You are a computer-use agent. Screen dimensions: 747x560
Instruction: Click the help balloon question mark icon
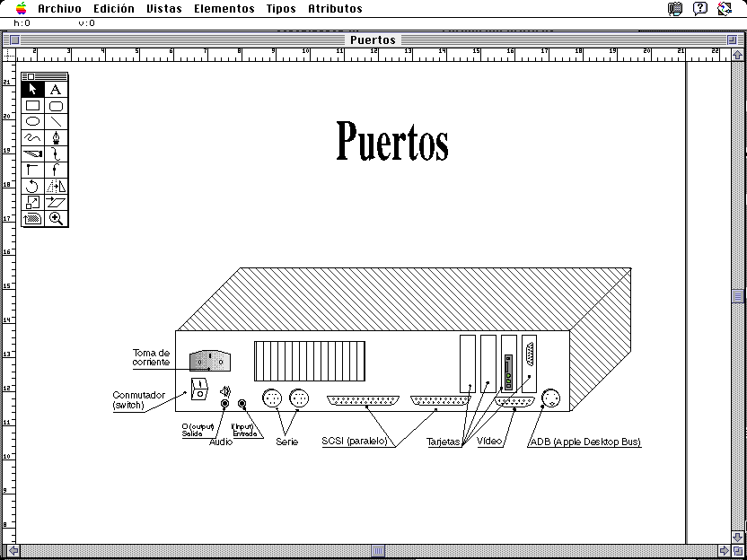point(700,8)
